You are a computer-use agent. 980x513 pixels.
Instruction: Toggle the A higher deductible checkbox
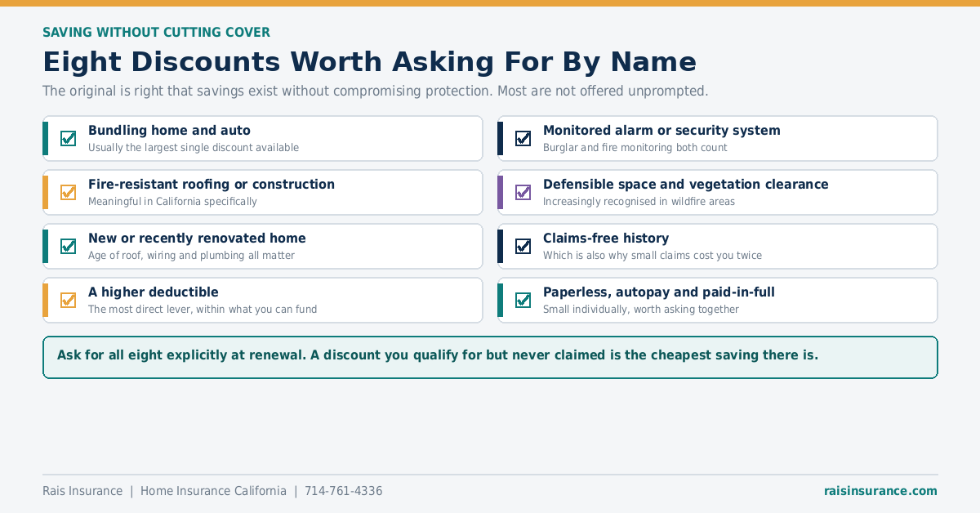69,301
